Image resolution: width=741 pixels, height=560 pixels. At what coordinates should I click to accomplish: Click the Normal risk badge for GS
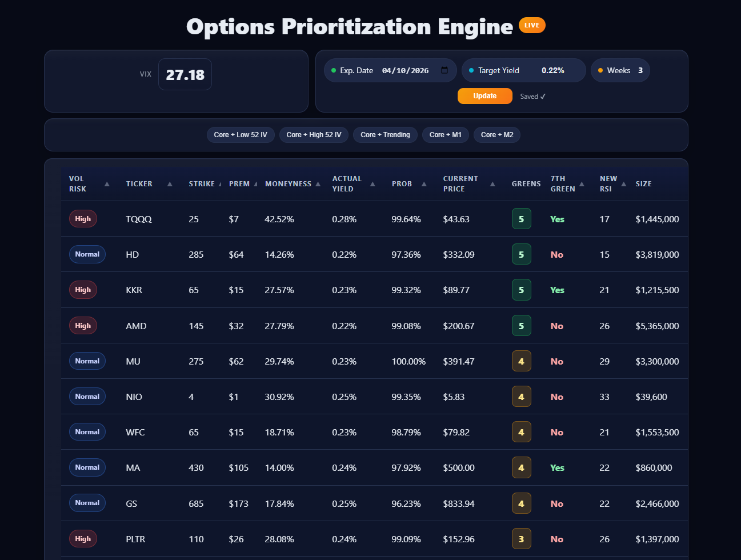tap(87, 503)
